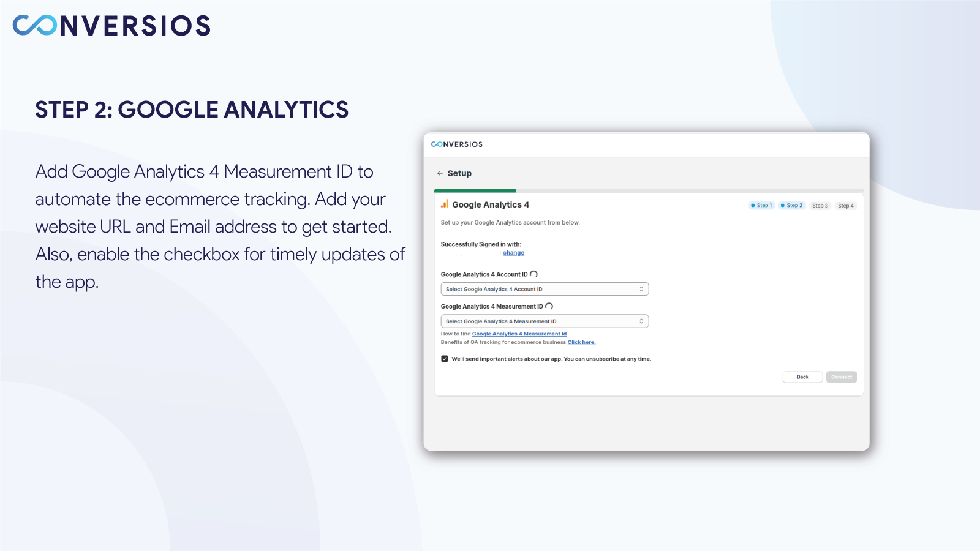This screenshot has height=551, width=980.
Task: Click the change link under signed in
Action: click(x=513, y=253)
